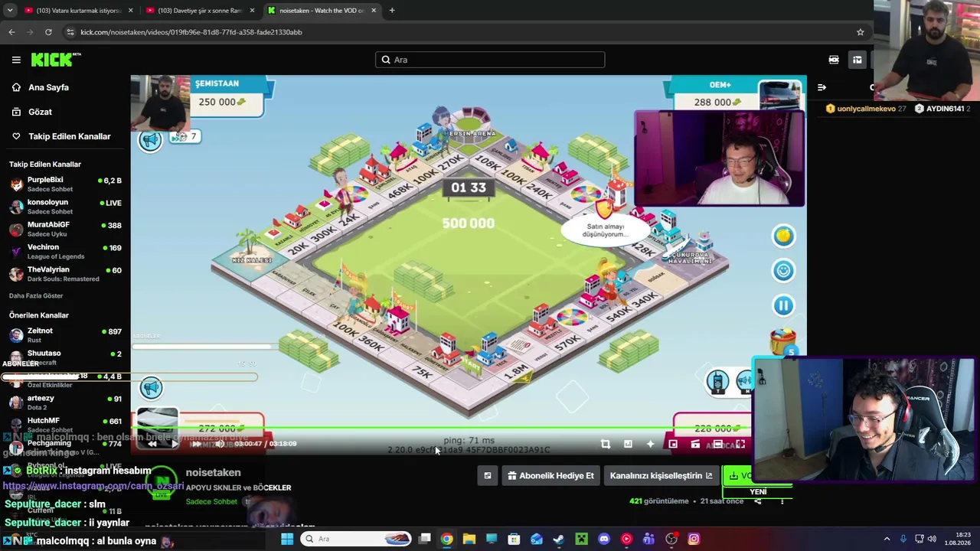
Task: Open the MuratAbiGF channel
Action: (65, 229)
